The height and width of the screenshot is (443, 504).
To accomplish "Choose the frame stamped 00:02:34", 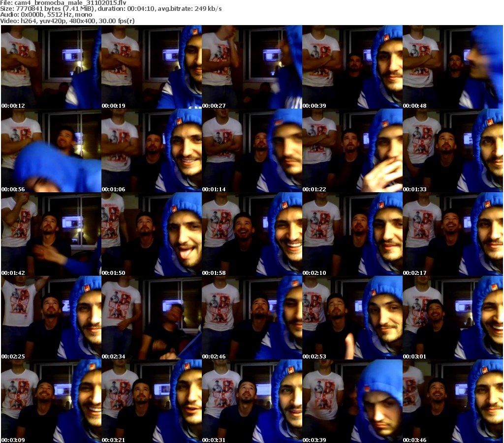I will tap(152, 318).
